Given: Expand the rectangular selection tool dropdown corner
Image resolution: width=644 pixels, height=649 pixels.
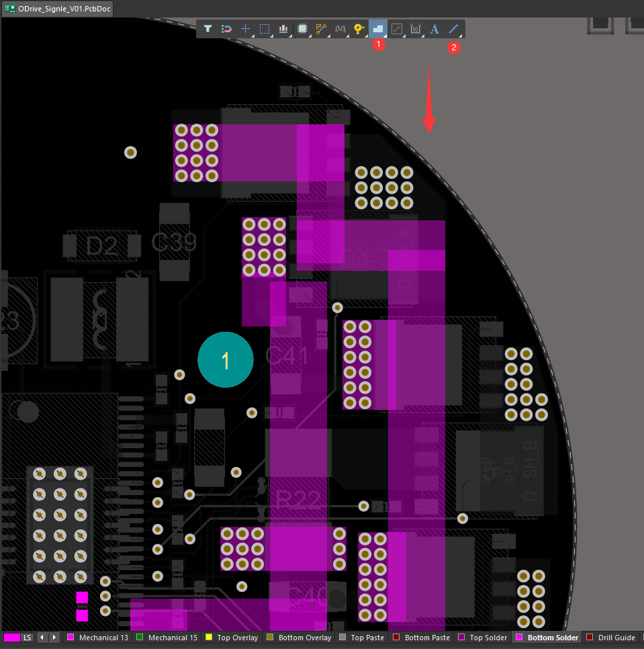Looking at the screenshot, I should tap(271, 36).
